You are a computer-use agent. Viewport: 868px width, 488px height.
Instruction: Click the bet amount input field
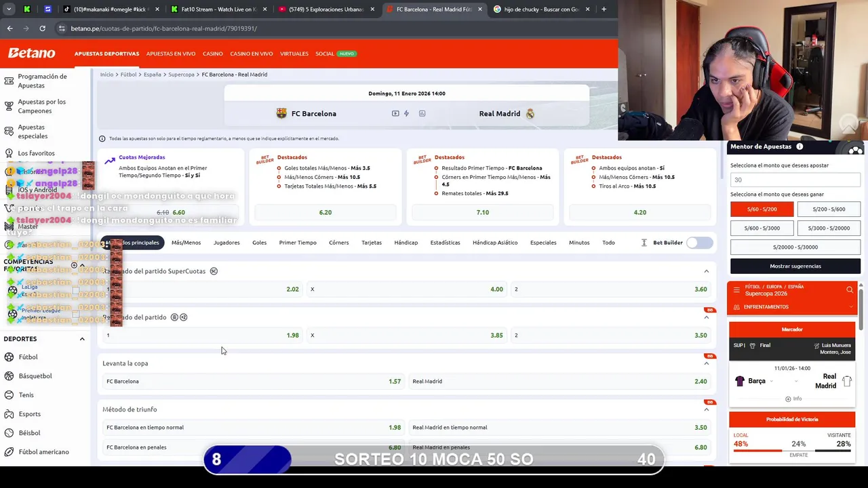coord(795,180)
